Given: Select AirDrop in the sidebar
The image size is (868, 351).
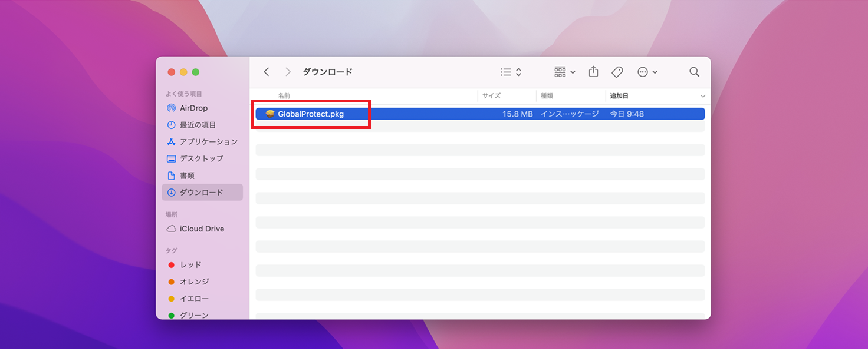Looking at the screenshot, I should (x=202, y=108).
